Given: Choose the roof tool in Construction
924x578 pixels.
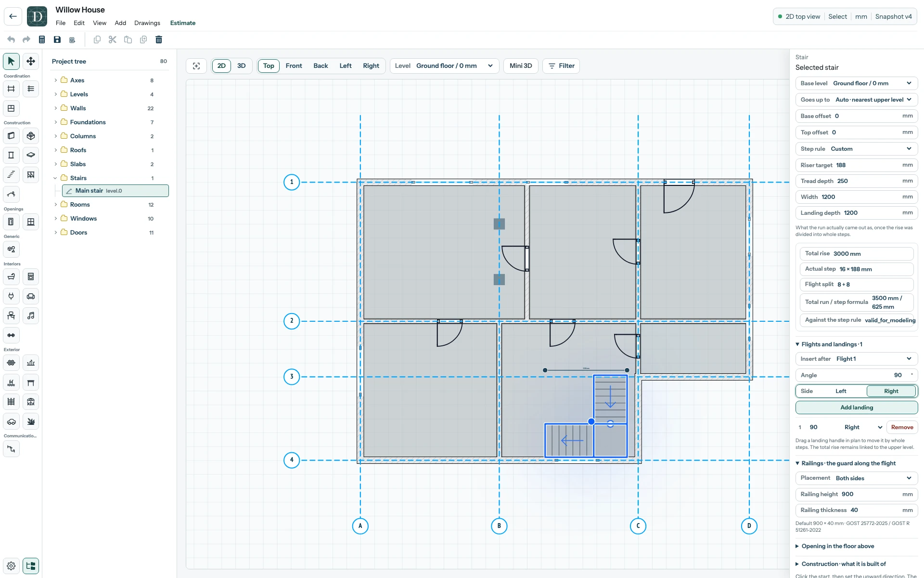Looking at the screenshot, I should (x=11, y=194).
